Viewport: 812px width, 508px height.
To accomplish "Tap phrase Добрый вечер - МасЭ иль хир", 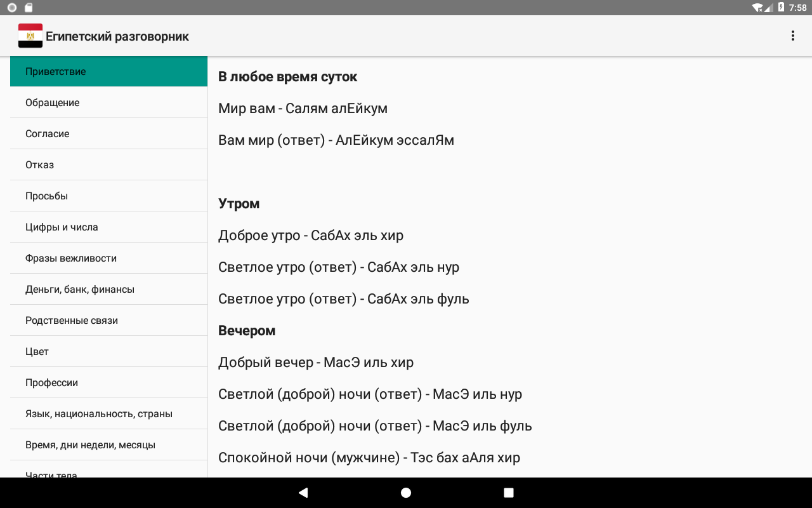I will (316, 363).
